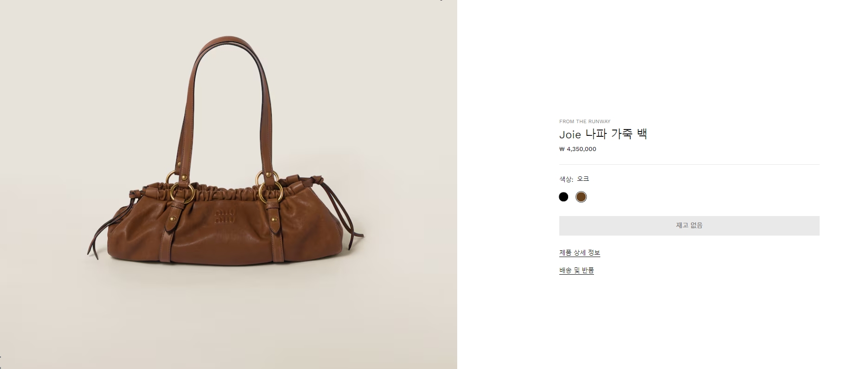Click the ₩ 4,350,000 price
The image size is (868, 369).
click(578, 149)
